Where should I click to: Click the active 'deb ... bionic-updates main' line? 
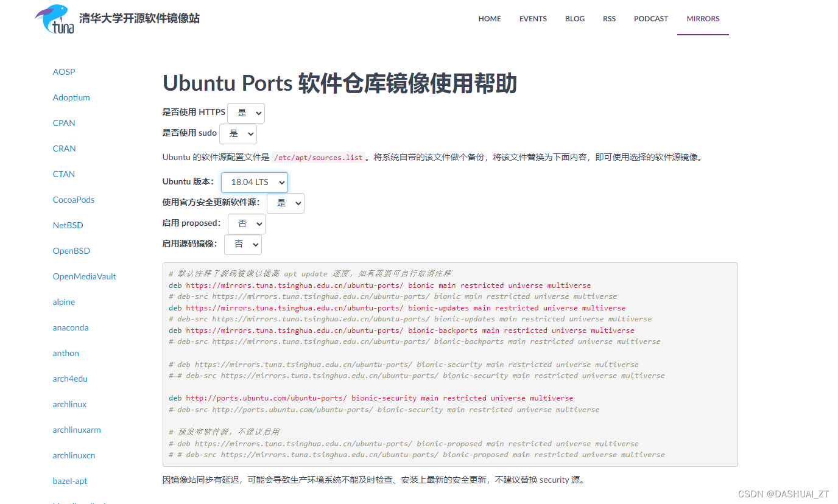coord(397,308)
